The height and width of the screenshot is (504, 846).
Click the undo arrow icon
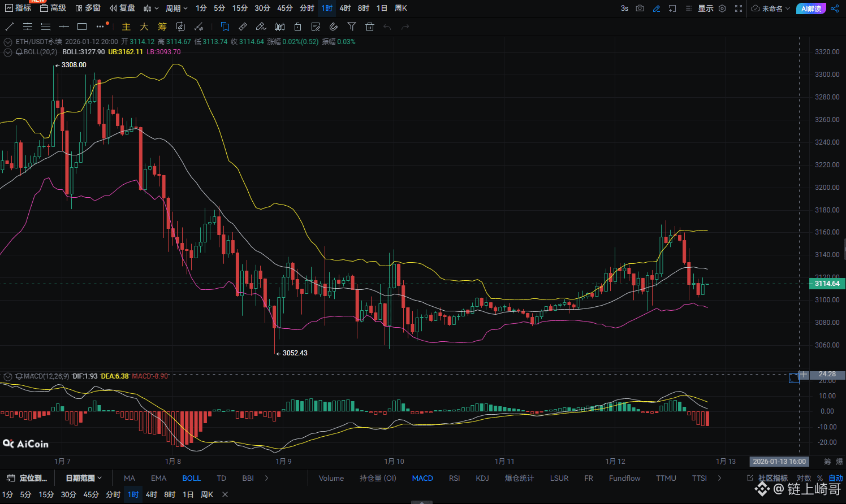coord(387,26)
